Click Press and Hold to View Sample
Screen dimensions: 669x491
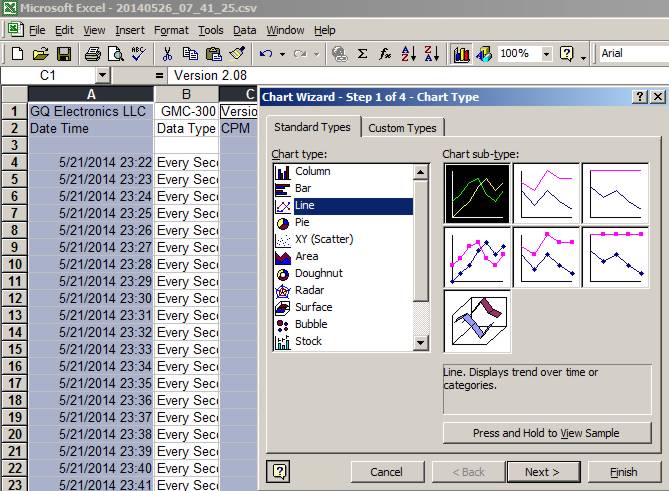click(547, 433)
